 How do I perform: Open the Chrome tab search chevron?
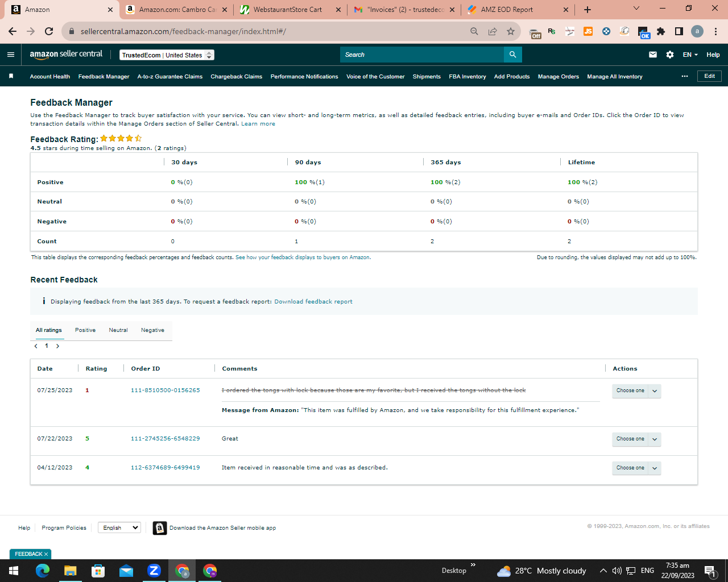[636, 9]
